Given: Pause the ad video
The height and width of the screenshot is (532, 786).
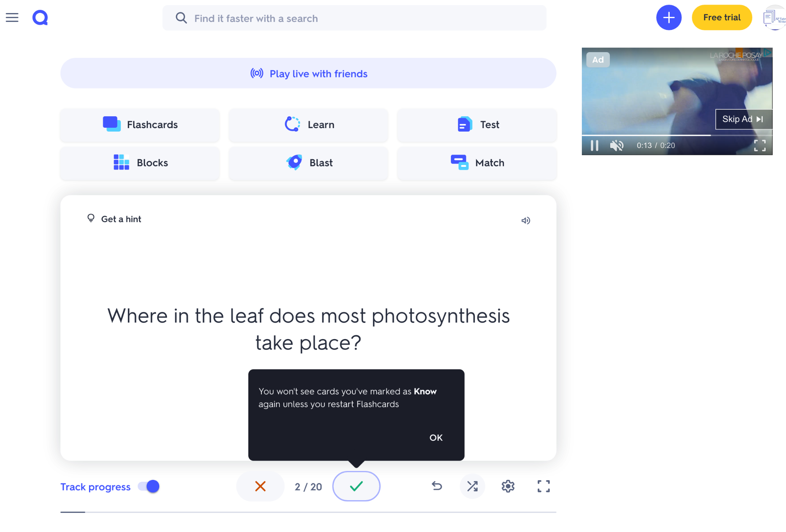Looking at the screenshot, I should (x=594, y=146).
